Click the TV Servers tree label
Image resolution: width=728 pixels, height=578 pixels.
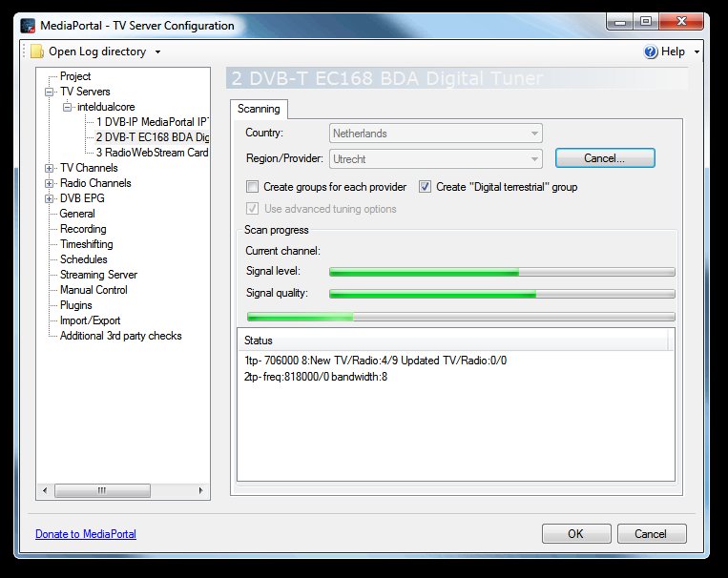(85, 92)
